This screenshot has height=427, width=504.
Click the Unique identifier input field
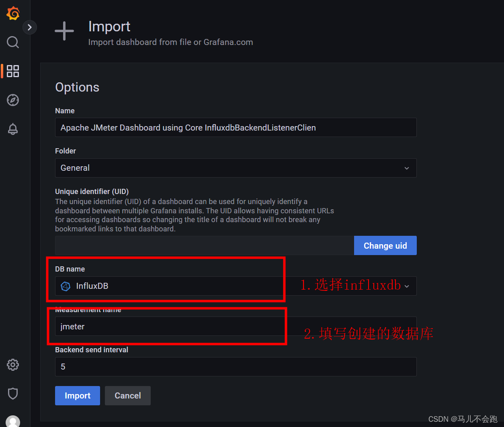(x=204, y=245)
